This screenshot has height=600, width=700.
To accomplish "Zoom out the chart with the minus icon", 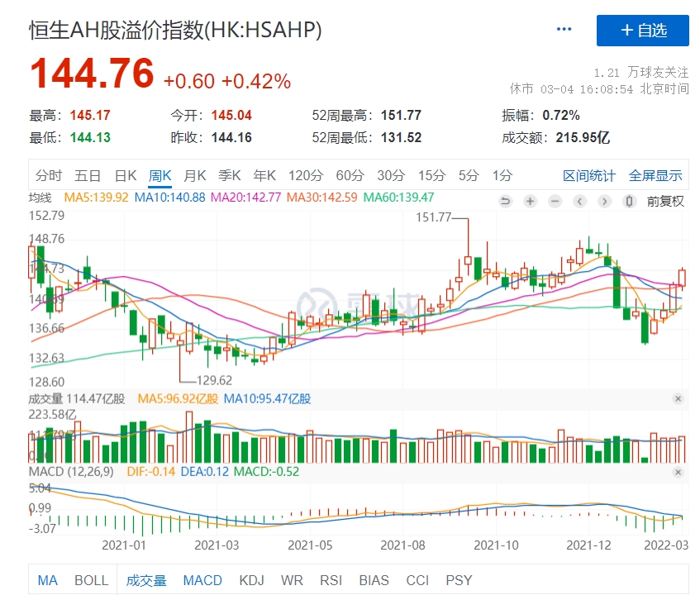I will tap(555, 201).
